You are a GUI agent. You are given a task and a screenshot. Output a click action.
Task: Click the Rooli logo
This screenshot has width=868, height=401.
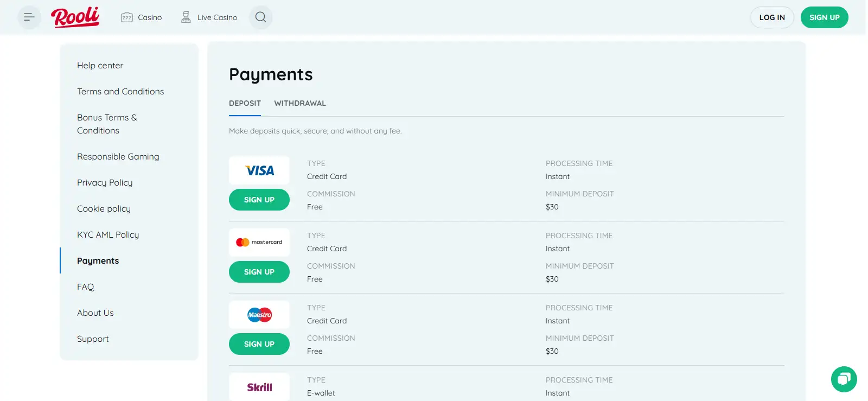[x=75, y=17]
